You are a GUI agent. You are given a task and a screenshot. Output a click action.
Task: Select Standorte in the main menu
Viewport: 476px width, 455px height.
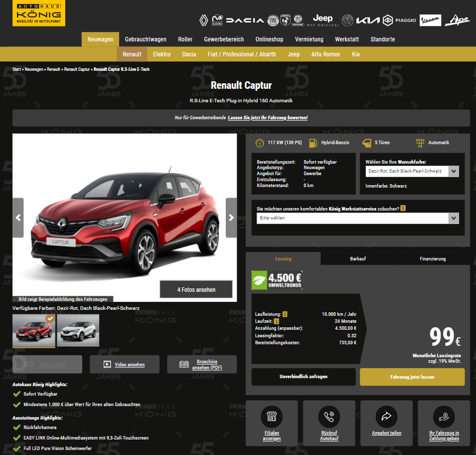382,39
